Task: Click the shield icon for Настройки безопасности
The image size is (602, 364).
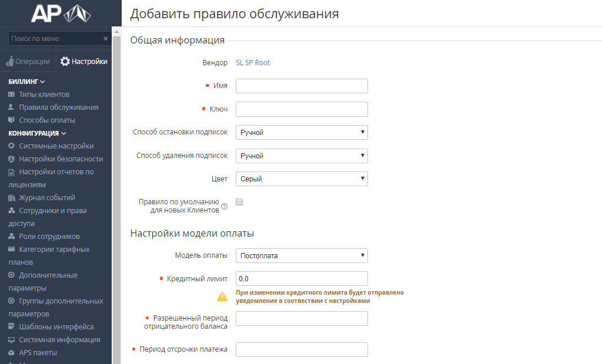Action: 12,159
